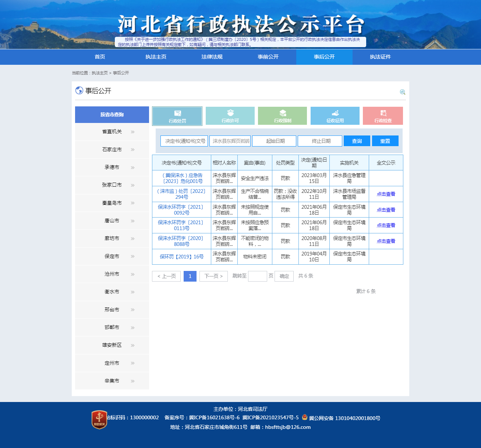Viewport: 481px width, 448px height.
Task: Open the 征收征用 category icon
Action: point(335,113)
